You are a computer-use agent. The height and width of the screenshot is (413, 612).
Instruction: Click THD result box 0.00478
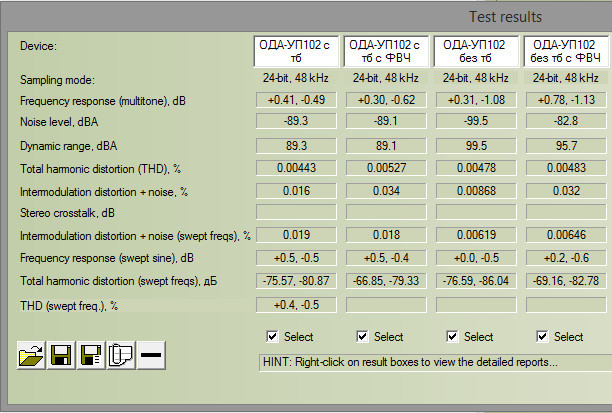pyautogui.click(x=476, y=168)
